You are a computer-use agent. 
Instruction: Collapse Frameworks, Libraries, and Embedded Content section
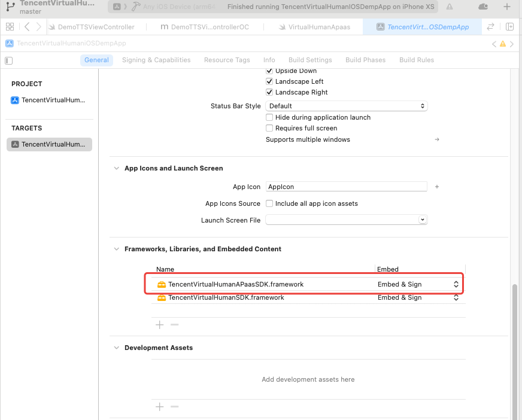(x=117, y=249)
